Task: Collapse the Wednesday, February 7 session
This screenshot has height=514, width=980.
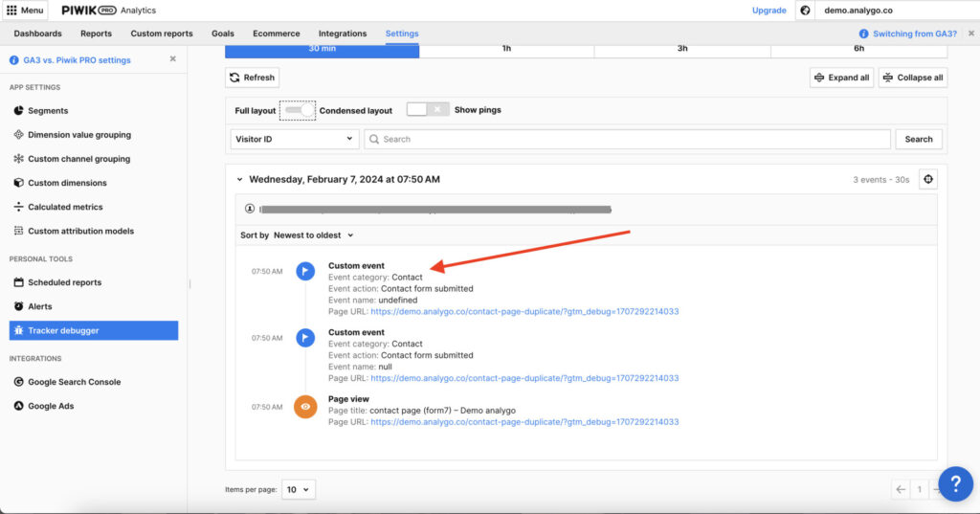Action: coord(239,179)
